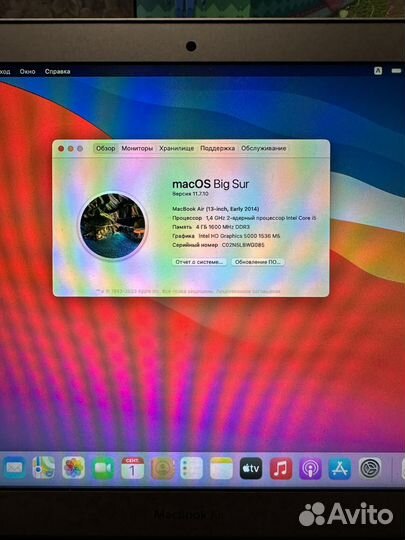This screenshot has width=405, height=540.
Task: Go to the Поддержка tab
Action: click(217, 148)
